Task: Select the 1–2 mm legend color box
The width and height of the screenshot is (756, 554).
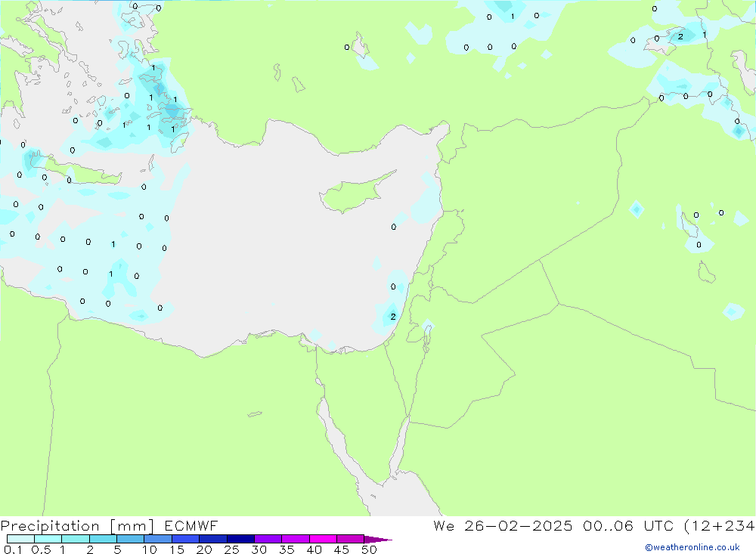Action: pyautogui.click(x=76, y=539)
